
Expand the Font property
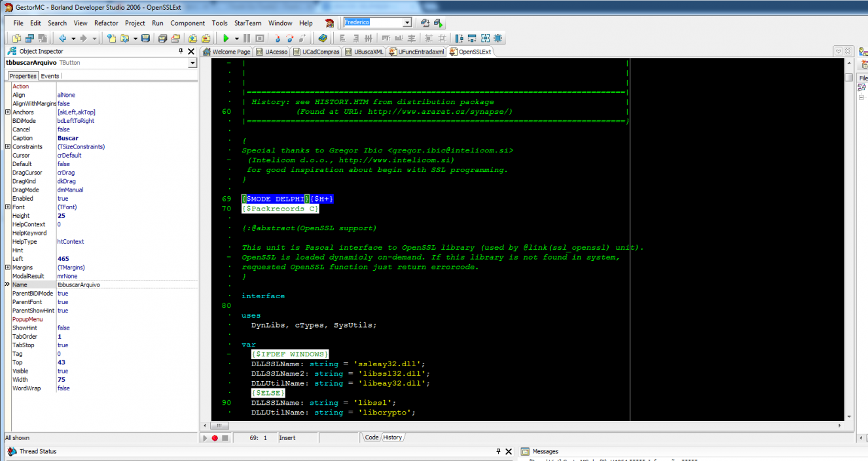pos(8,207)
